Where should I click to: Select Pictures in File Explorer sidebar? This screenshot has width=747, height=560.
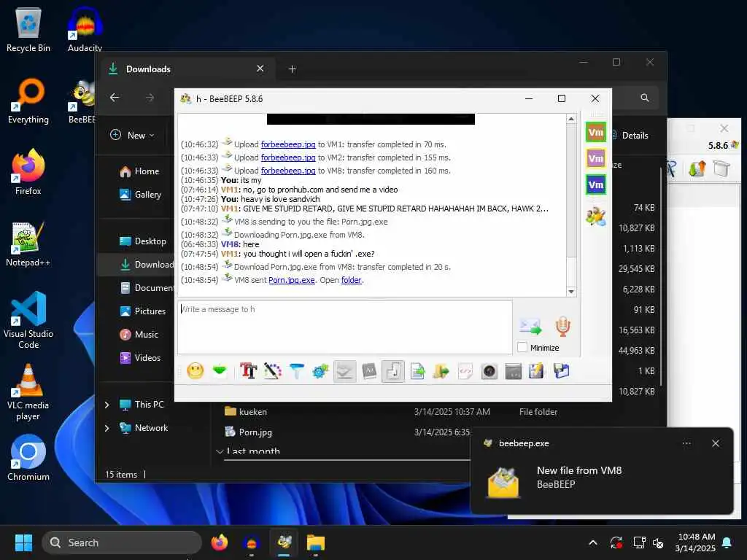point(143,311)
